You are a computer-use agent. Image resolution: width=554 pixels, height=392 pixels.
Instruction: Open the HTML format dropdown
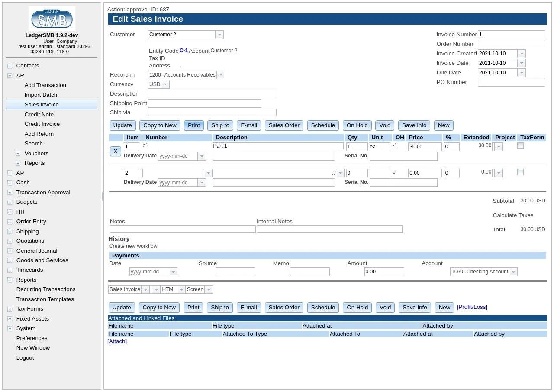coord(181,289)
